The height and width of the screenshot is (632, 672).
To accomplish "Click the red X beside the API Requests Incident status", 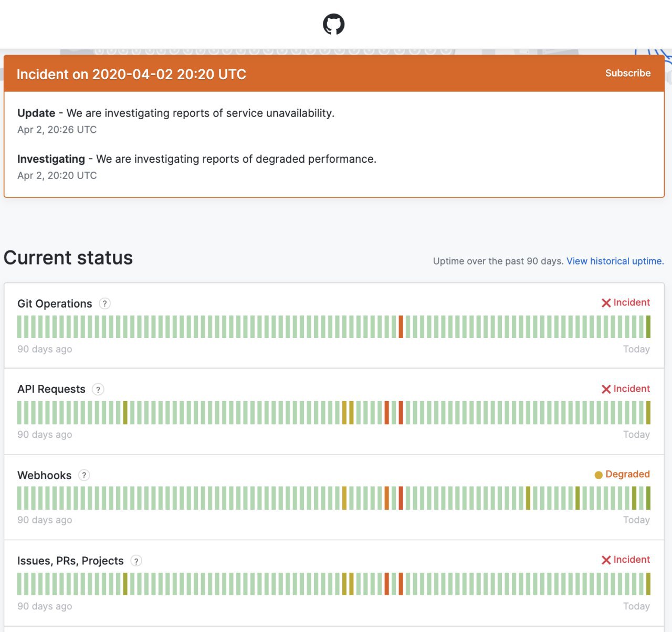I will pyautogui.click(x=606, y=389).
